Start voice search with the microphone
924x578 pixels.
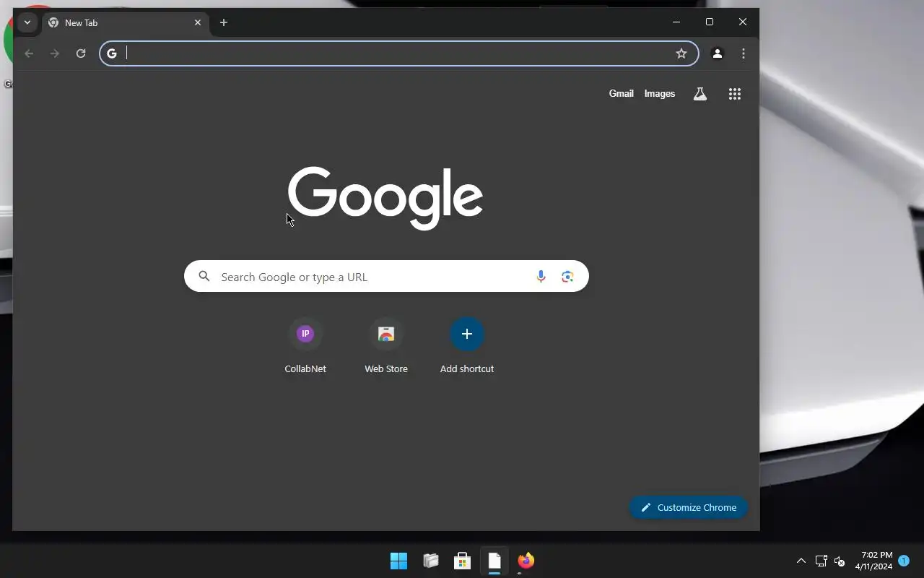coord(541,276)
